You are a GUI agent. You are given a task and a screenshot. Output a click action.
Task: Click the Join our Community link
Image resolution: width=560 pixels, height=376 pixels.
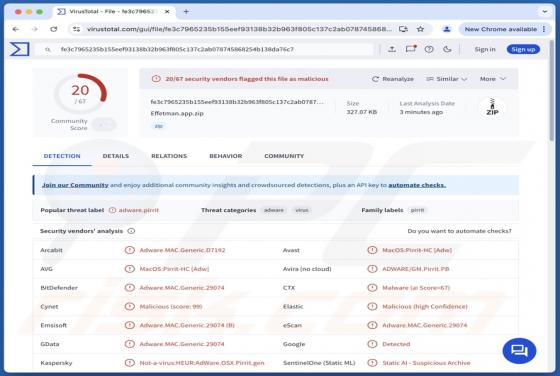[x=75, y=185]
